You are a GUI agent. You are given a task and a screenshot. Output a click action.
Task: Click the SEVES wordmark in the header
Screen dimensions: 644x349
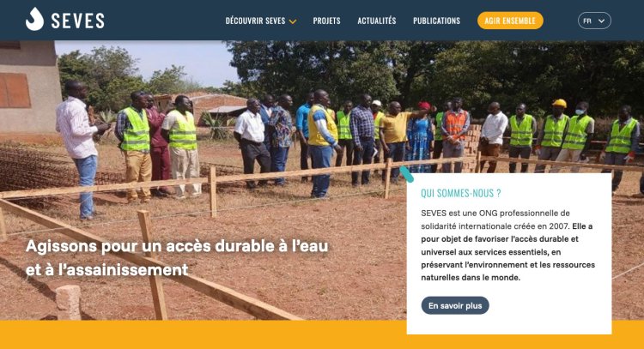[x=77, y=21]
